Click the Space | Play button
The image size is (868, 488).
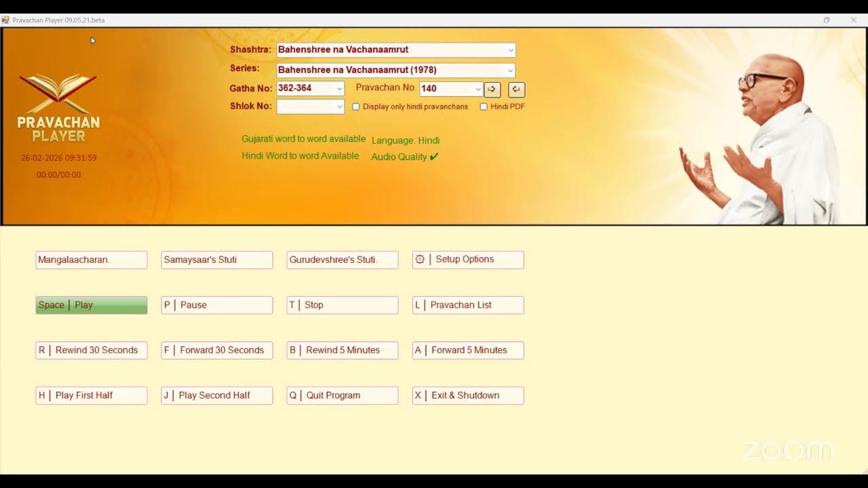coord(92,305)
